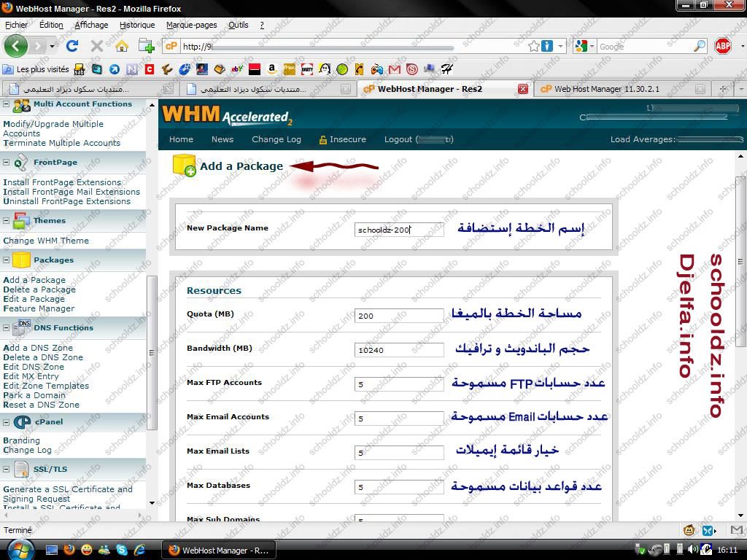The height and width of the screenshot is (560, 747).
Task: Click the Gmail notifier icon in status bar
Action: (737, 530)
